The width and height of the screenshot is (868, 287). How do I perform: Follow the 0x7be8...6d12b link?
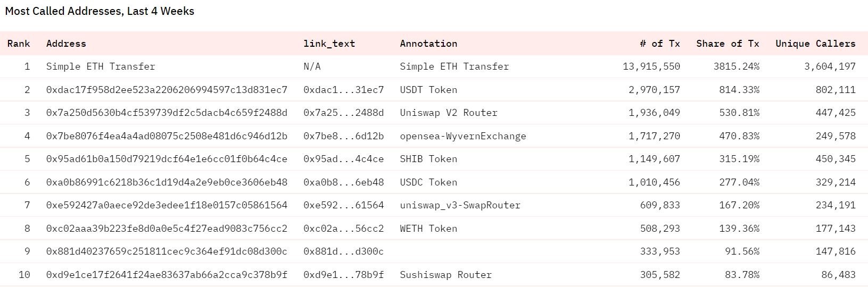343,136
